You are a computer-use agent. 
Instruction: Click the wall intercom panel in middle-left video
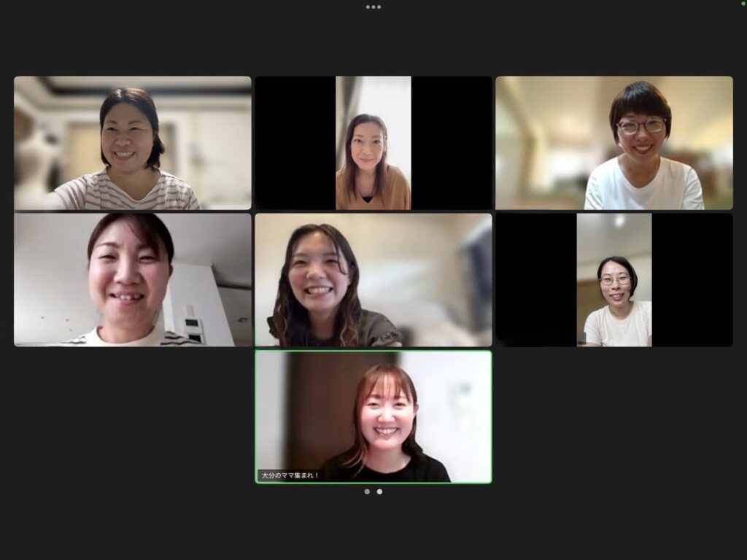click(194, 329)
